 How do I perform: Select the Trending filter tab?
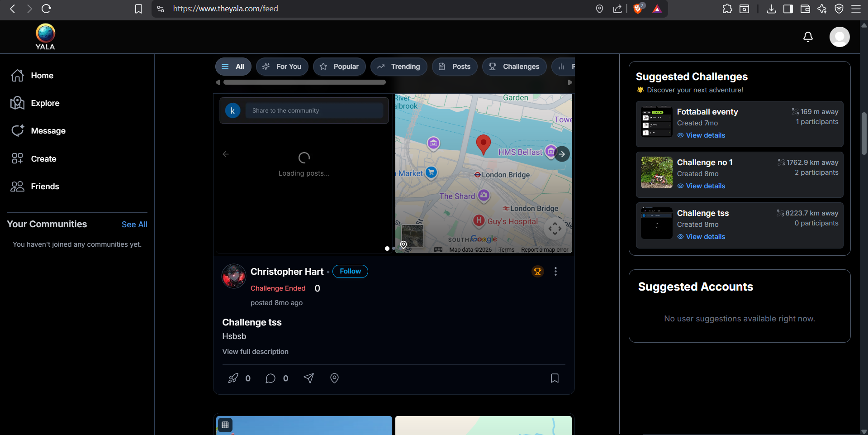point(398,67)
